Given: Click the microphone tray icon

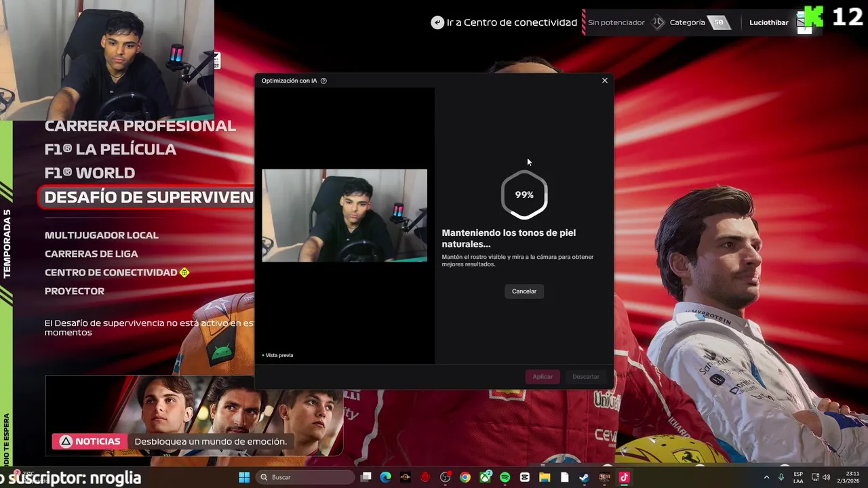Looking at the screenshot, I should [781, 477].
